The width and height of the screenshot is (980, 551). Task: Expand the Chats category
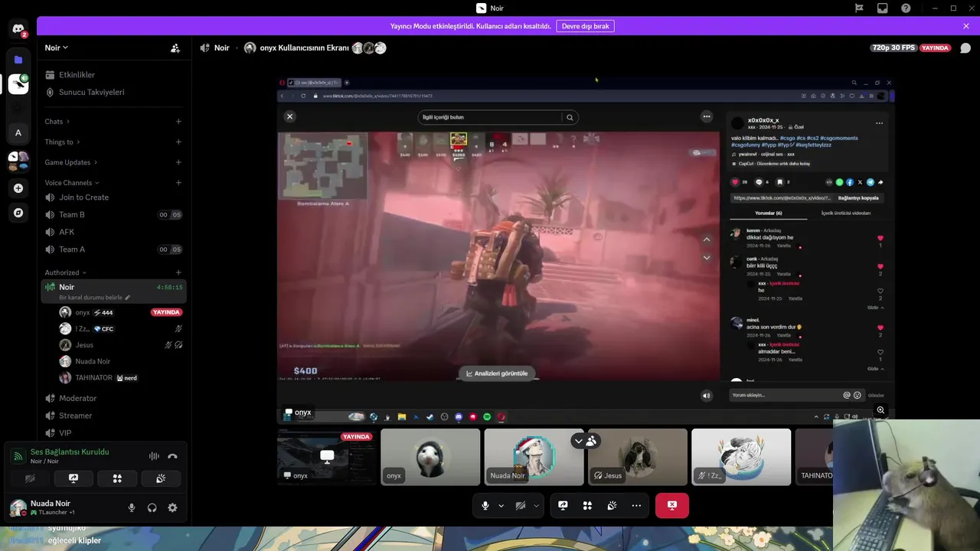(x=57, y=122)
